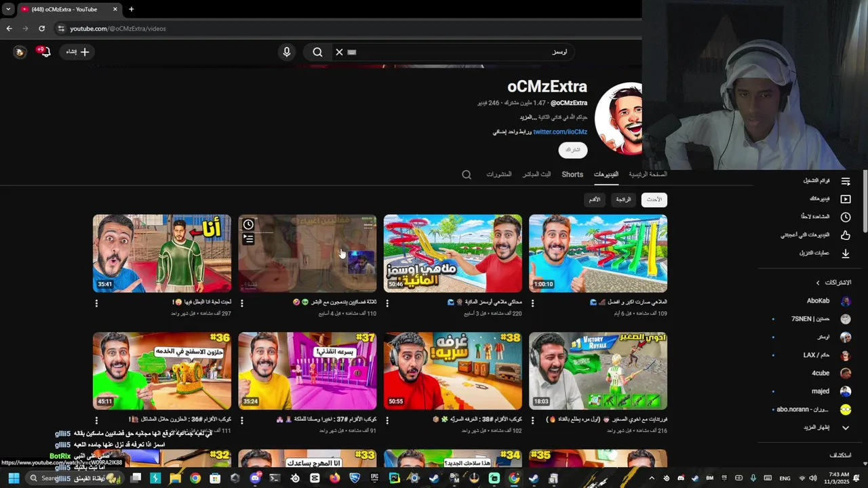Switch to the Shorts tab
Screen dimensions: 868x488
572,174
